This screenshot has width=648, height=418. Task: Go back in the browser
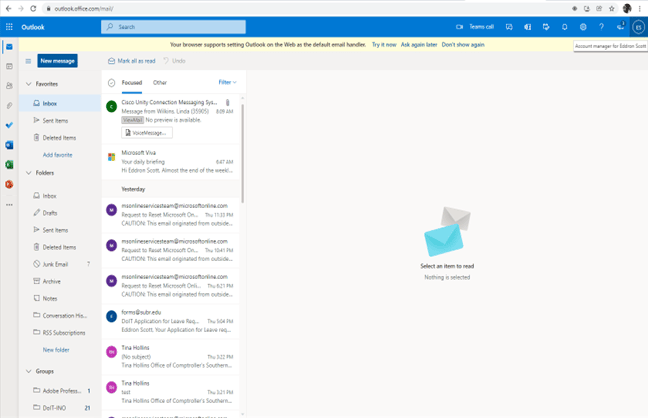coord(8,8)
